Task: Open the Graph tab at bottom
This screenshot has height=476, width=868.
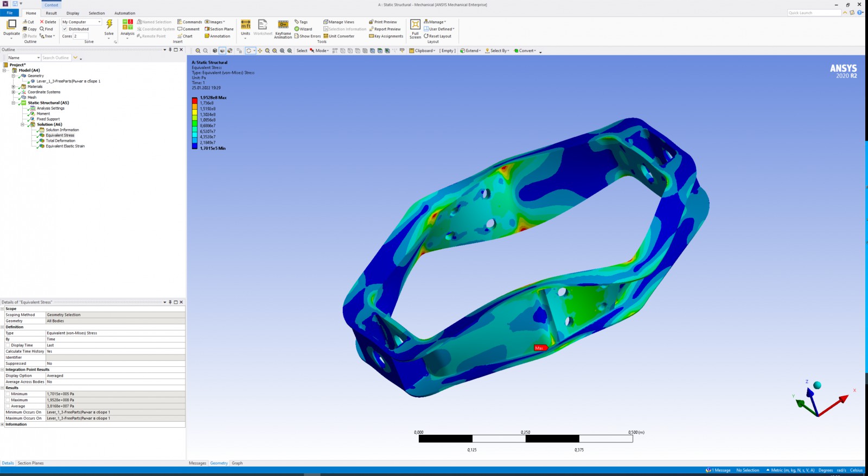Action: [x=237, y=463]
